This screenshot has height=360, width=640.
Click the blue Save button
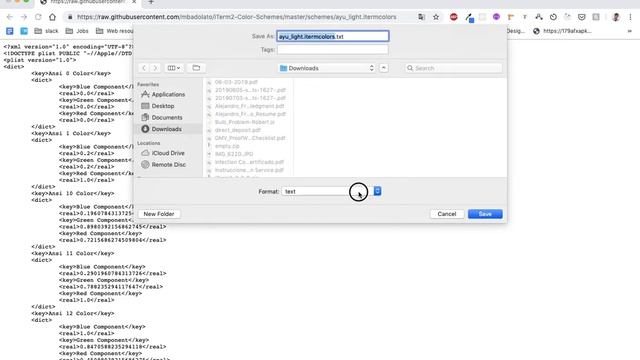(x=485, y=214)
